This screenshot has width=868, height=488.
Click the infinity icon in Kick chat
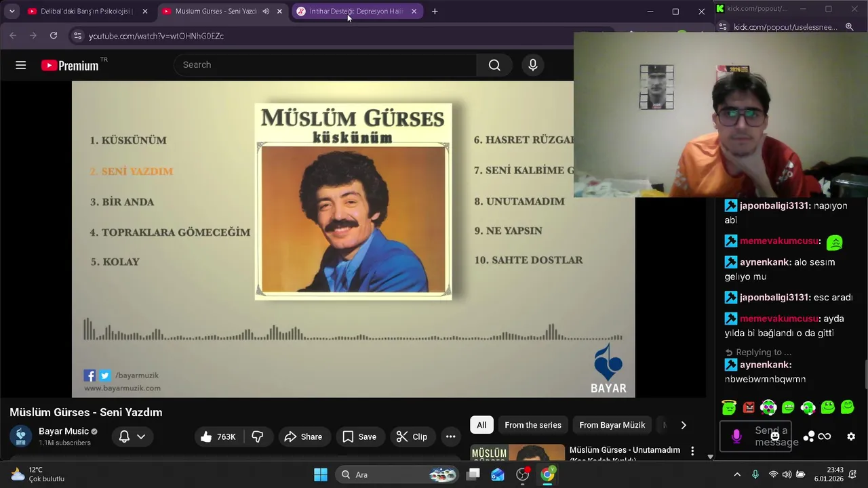pyautogui.click(x=825, y=436)
